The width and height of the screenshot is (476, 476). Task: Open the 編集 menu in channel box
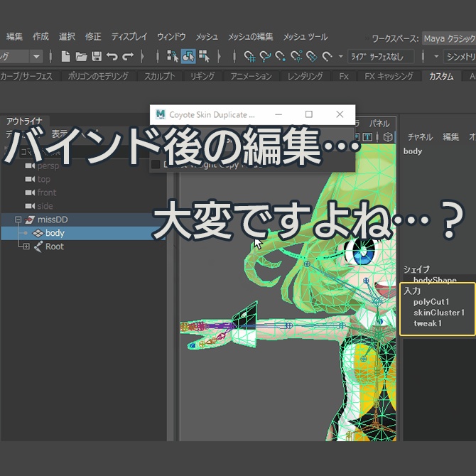(450, 137)
